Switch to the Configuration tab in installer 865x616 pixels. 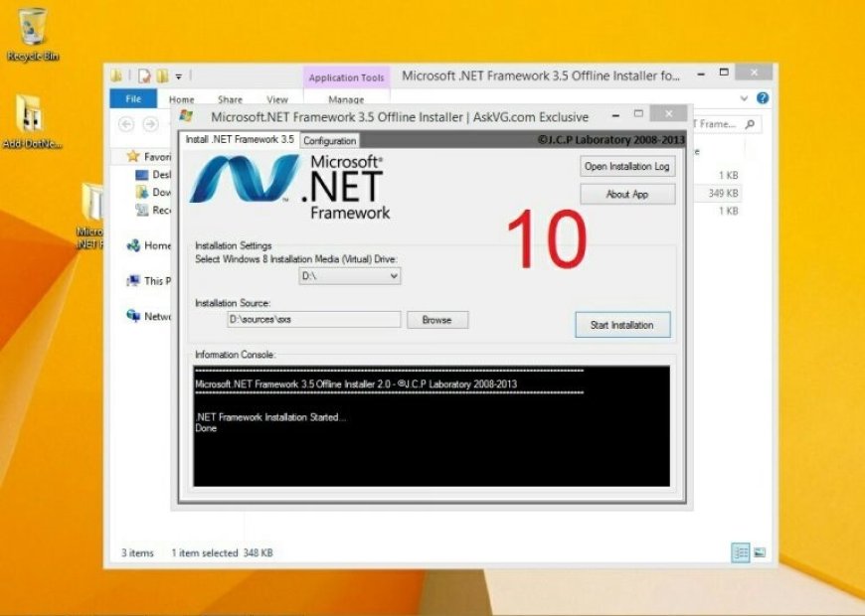[x=330, y=141]
